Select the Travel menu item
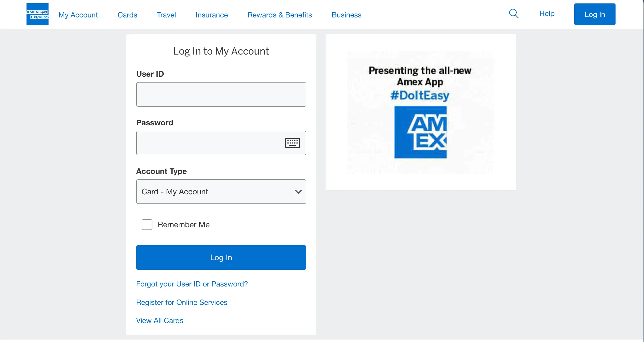The width and height of the screenshot is (644, 342). 166,15
